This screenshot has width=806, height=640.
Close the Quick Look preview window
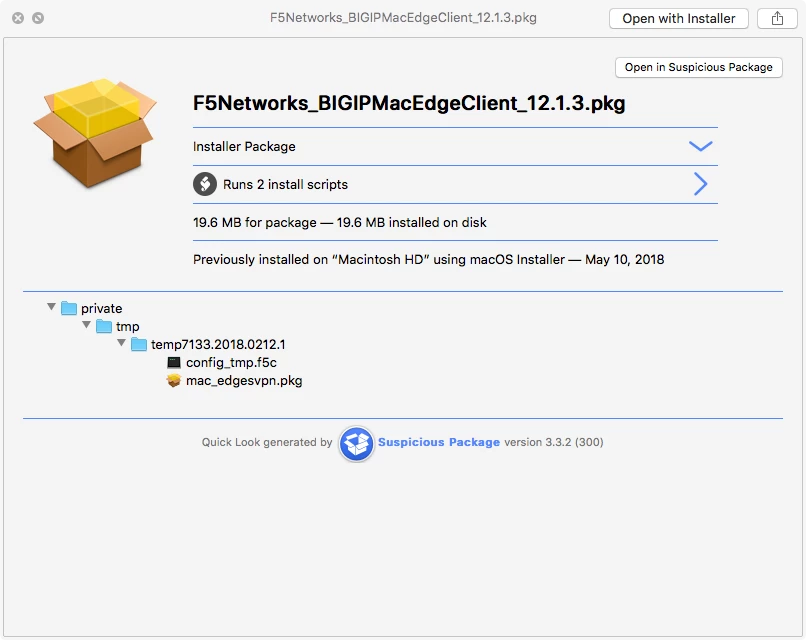(x=18, y=19)
